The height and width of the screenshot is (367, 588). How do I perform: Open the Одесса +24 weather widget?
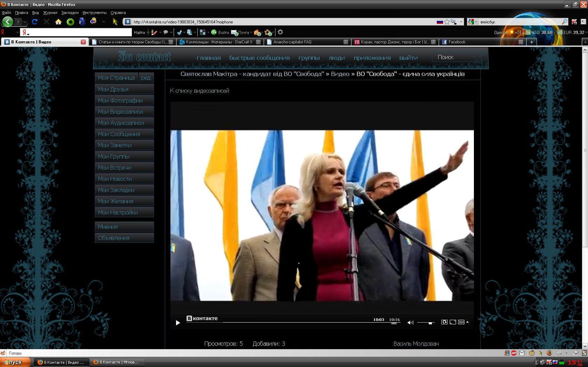508,33
